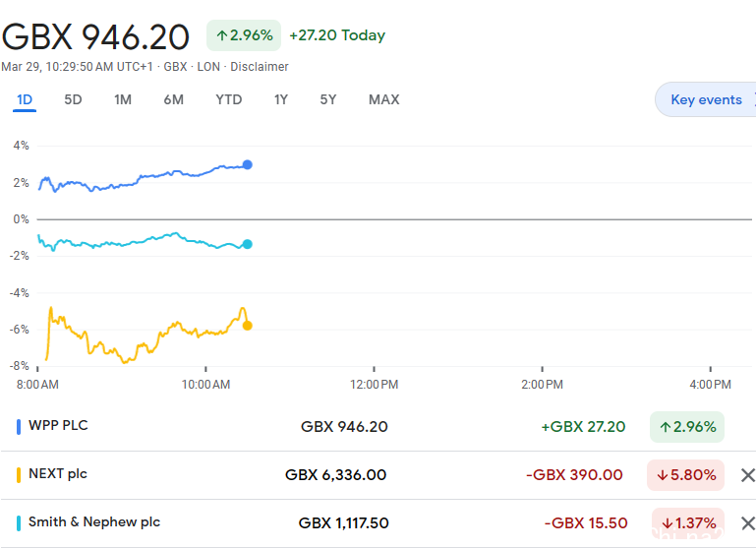This screenshot has width=756, height=549.
Task: Switch to the 6M range tab
Action: [x=174, y=99]
